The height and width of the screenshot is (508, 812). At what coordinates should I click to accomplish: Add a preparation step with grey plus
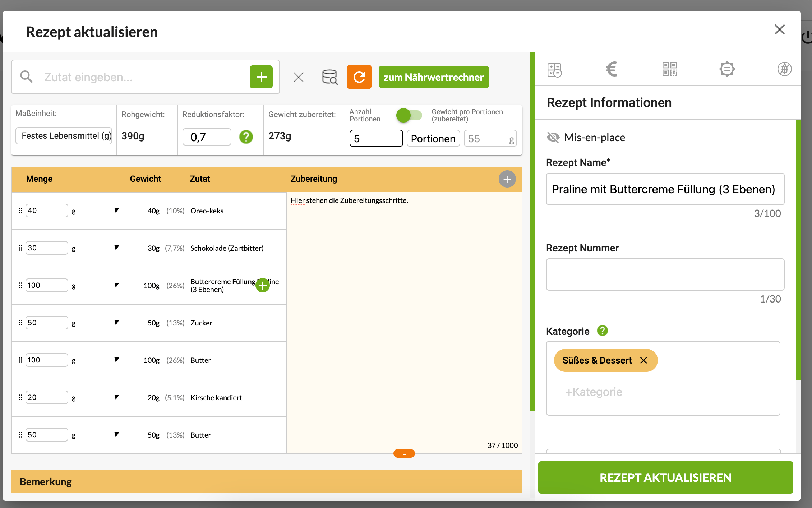coord(507,179)
